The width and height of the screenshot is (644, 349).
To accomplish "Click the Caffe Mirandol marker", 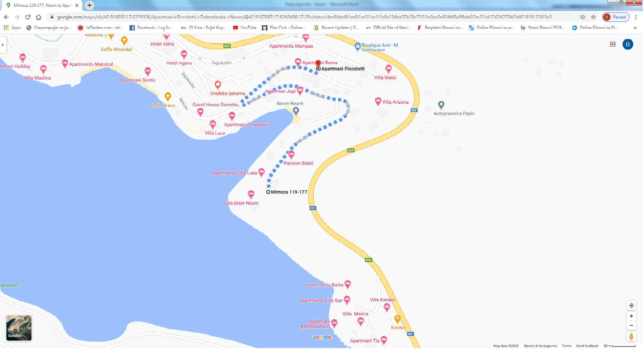I will [124, 41].
